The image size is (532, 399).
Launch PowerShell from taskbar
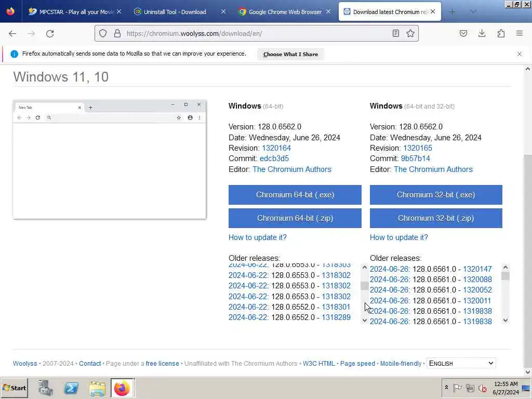(71, 388)
